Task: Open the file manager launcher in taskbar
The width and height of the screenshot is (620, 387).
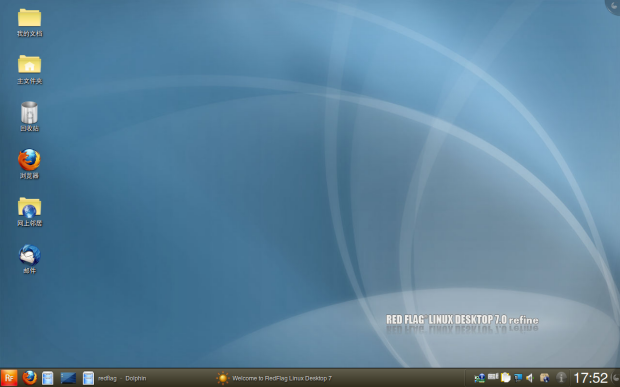Action: (48, 378)
